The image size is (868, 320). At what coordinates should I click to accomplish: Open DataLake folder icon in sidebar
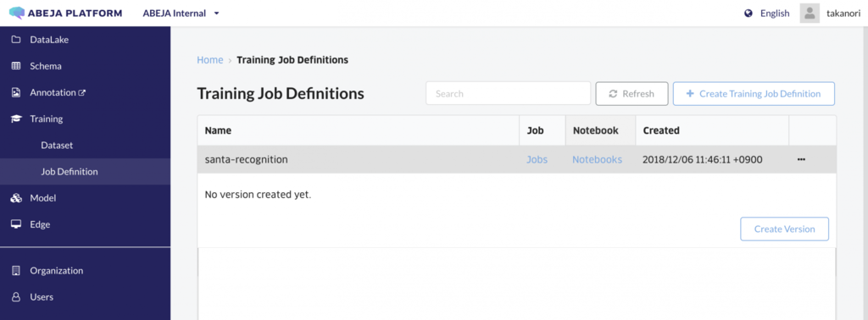point(16,40)
